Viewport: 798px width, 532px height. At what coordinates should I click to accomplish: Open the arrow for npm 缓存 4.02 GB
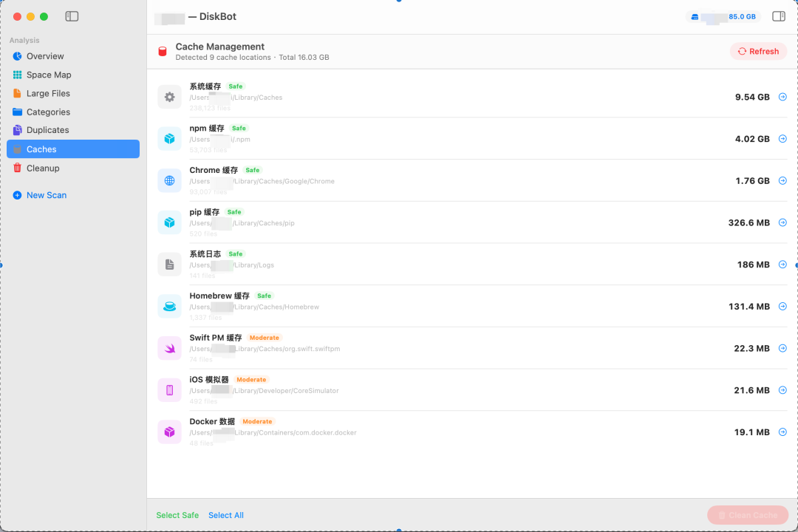click(x=782, y=138)
